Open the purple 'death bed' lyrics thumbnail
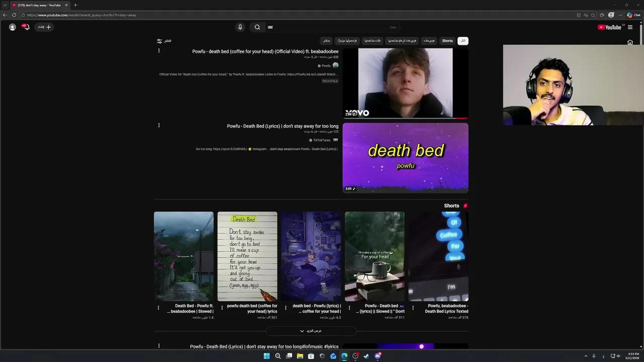644x362 pixels. (x=406, y=158)
